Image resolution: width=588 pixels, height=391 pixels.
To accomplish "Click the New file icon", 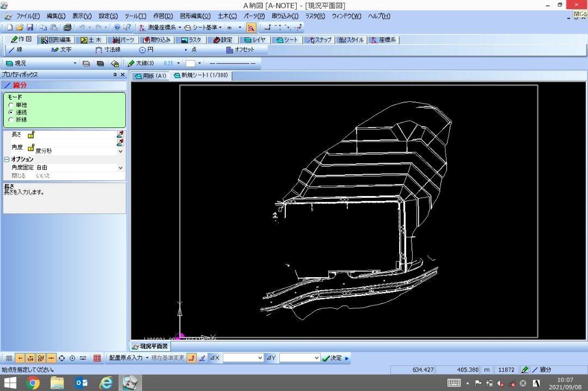I will coord(10,27).
